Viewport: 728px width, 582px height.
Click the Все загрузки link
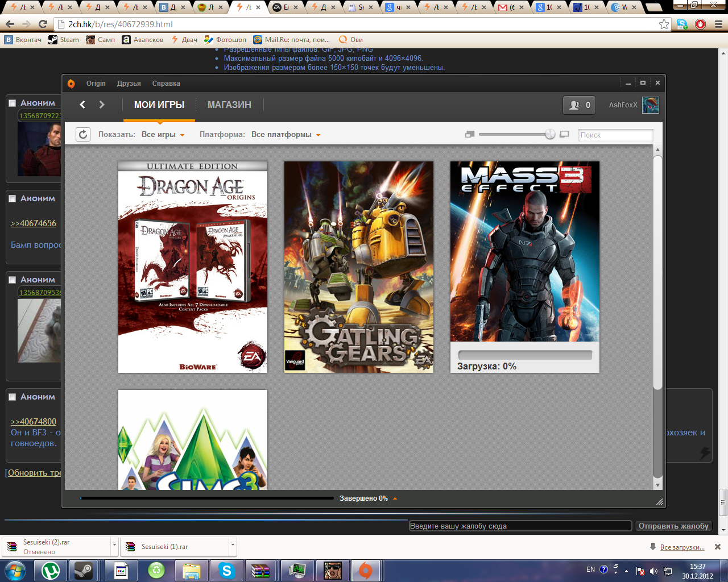tap(682, 547)
